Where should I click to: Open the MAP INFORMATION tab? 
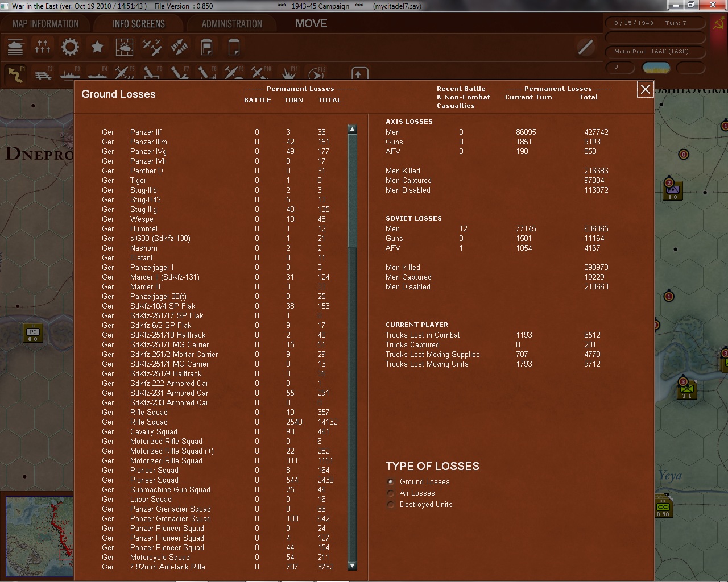pos(45,24)
